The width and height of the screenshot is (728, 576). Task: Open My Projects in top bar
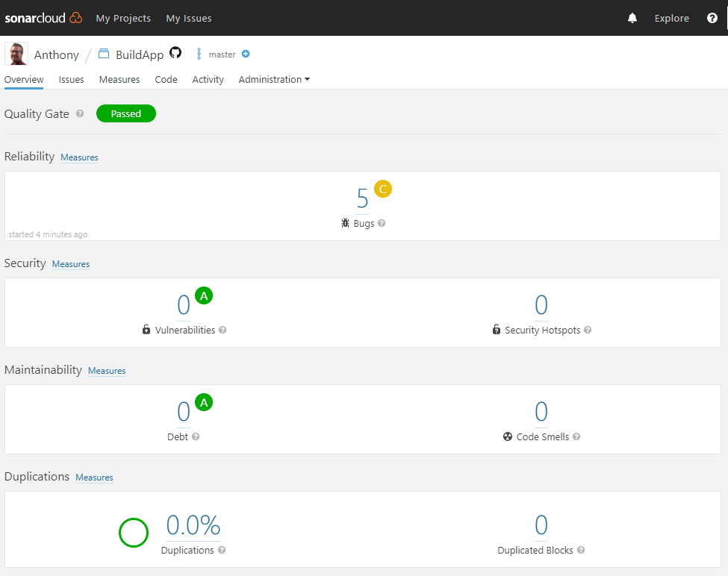(123, 18)
